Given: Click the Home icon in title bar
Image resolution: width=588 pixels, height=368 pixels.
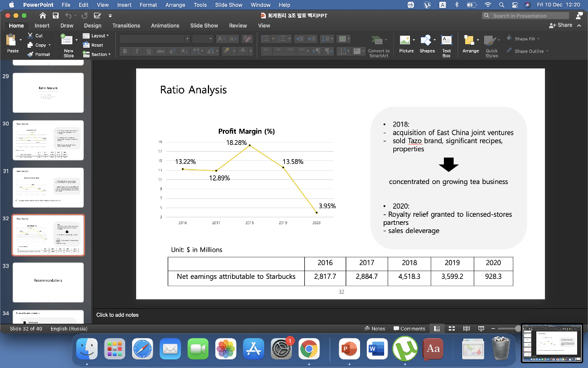Looking at the screenshot, I should (42, 16).
